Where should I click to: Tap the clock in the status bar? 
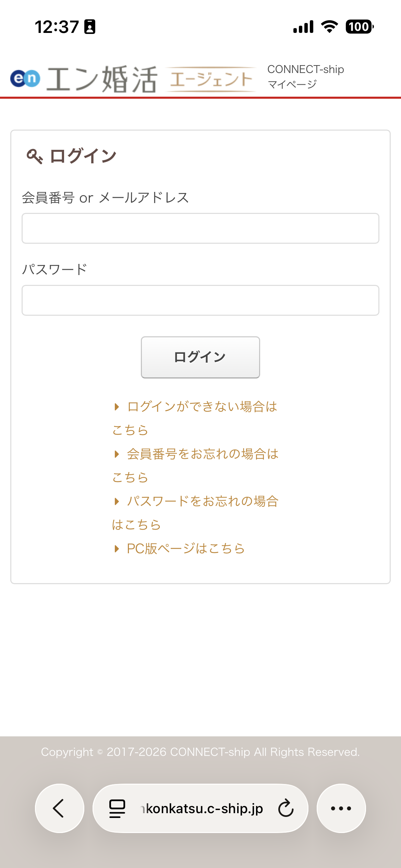coord(57,26)
